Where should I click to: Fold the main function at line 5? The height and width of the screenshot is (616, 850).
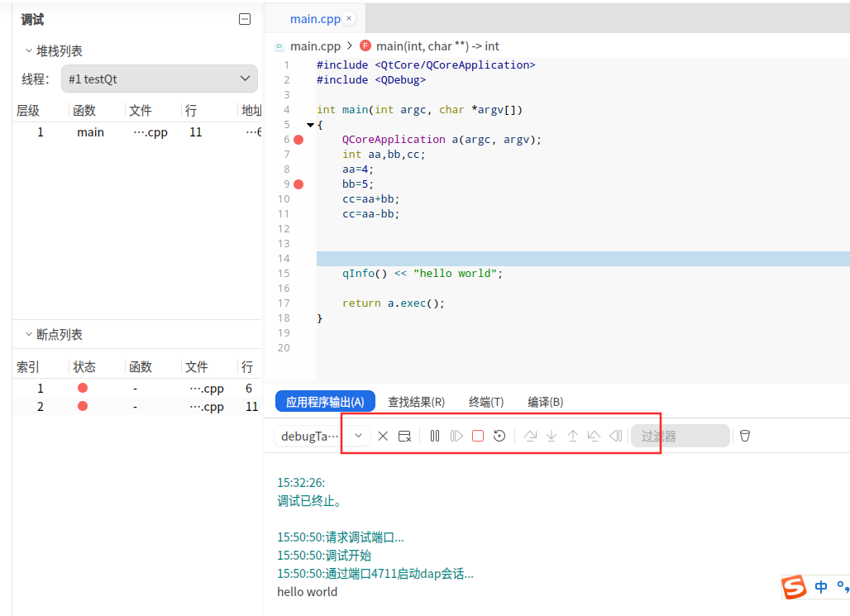310,125
